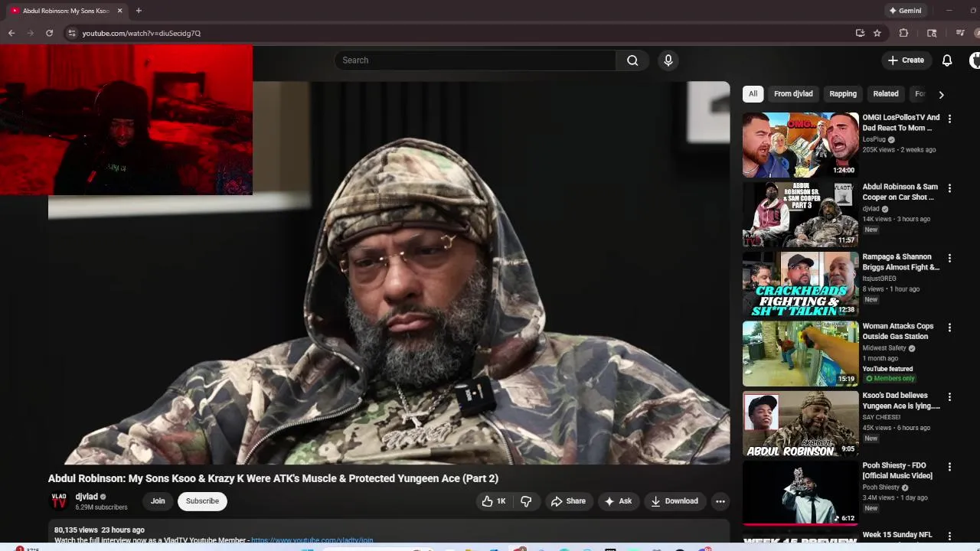The image size is (980, 551).
Task: Open media control icon in toolbar
Action: [960, 33]
